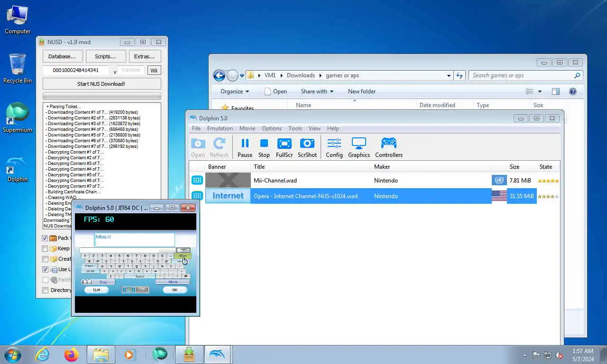Toggle the Explorer preview pane icon
This screenshot has height=364, width=607.
[556, 91]
